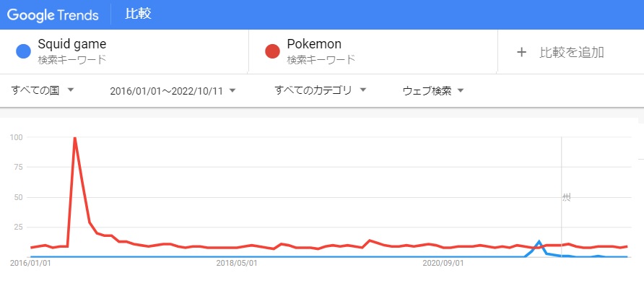This screenshot has width=644, height=286.
Task: Click the blue Squid game peak on chart
Action: (539, 241)
